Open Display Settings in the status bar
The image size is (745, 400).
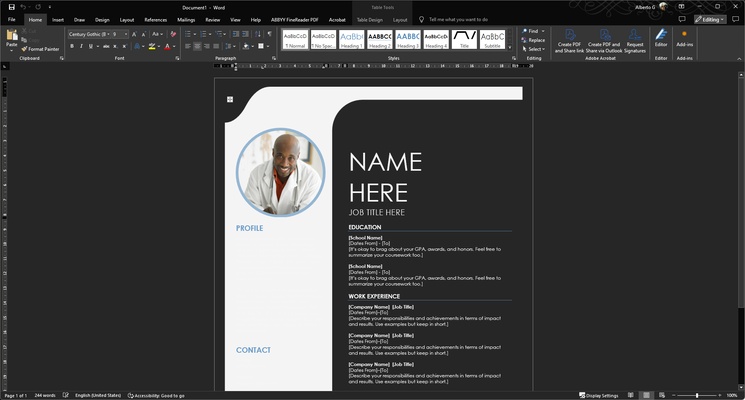pyautogui.click(x=599, y=395)
